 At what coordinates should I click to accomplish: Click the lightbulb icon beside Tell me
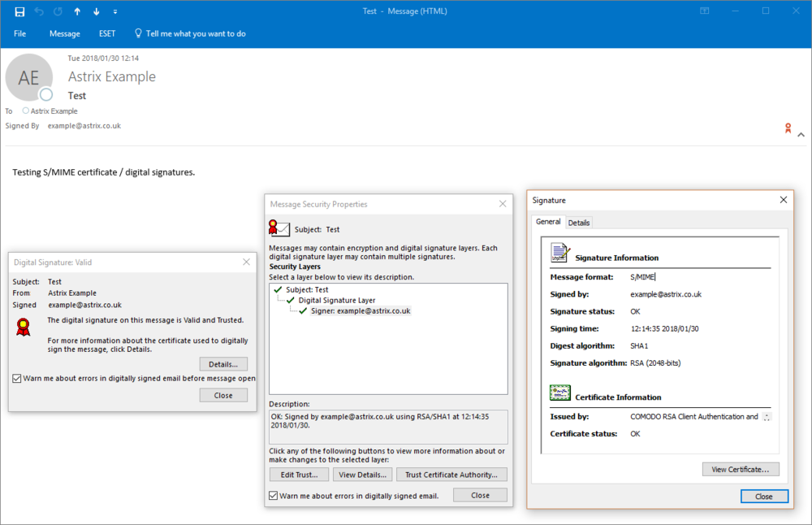(x=138, y=33)
